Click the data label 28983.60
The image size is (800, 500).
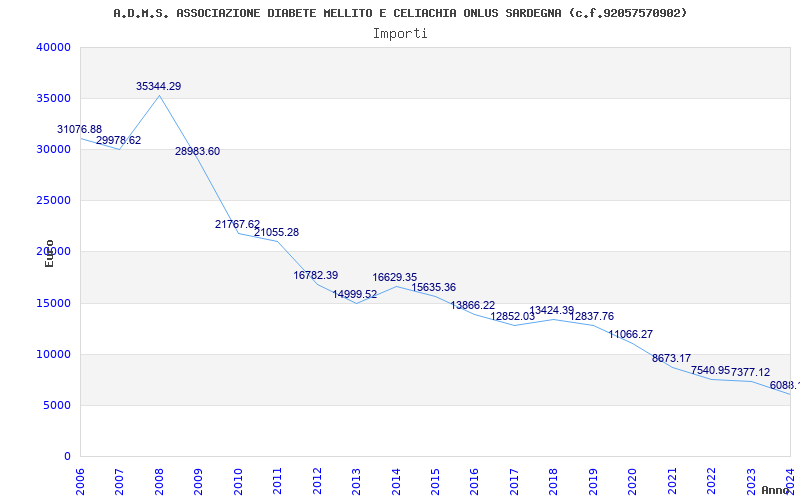coord(197,151)
